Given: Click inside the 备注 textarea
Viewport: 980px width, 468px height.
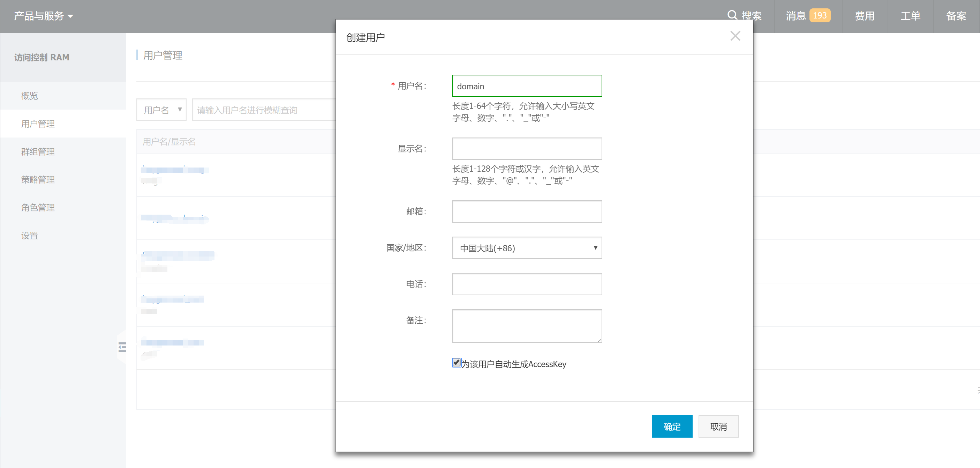Looking at the screenshot, I should (527, 326).
